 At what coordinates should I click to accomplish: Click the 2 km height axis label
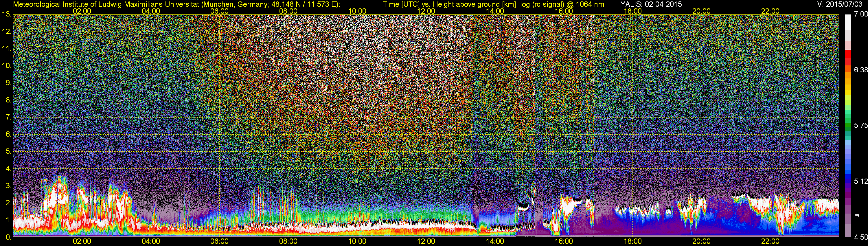pos(8,203)
